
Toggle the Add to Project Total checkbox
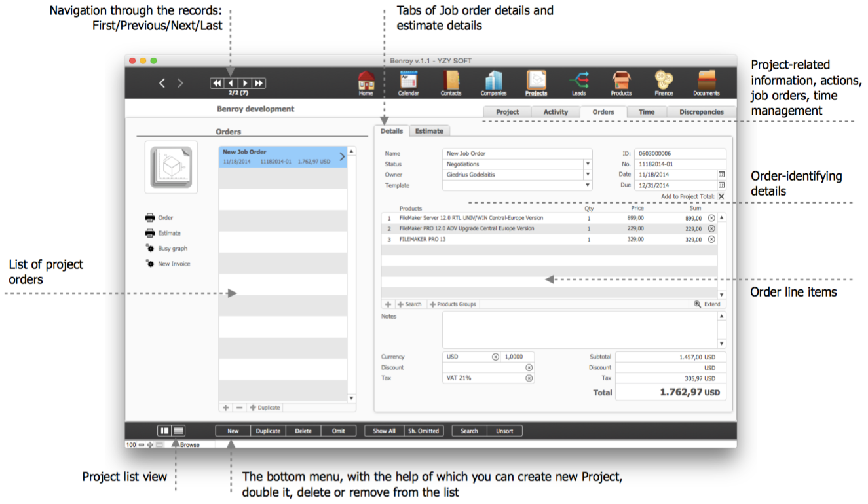coord(721,196)
